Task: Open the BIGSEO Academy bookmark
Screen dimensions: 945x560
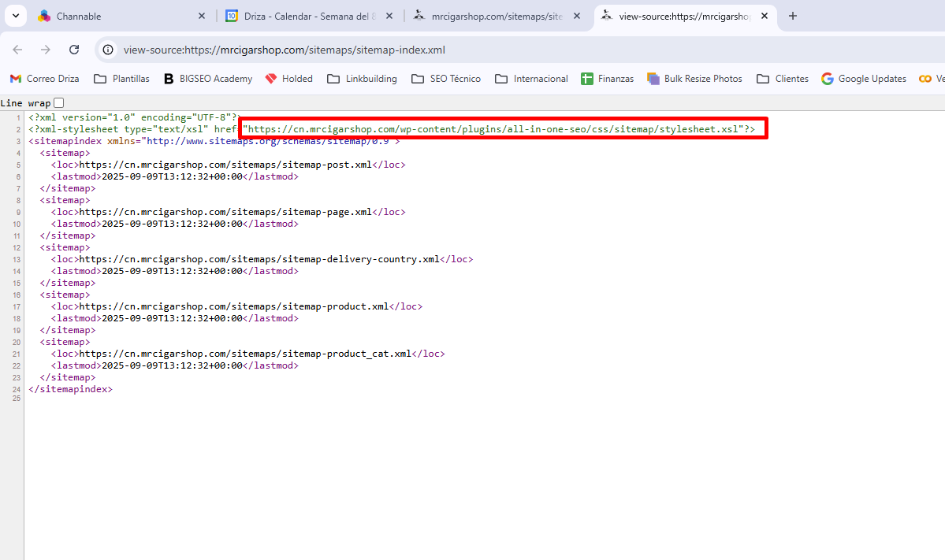Action: click(208, 79)
